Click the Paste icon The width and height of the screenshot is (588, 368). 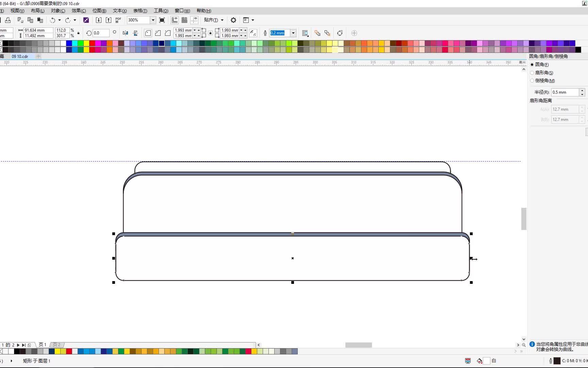pyautogui.click(x=40, y=20)
